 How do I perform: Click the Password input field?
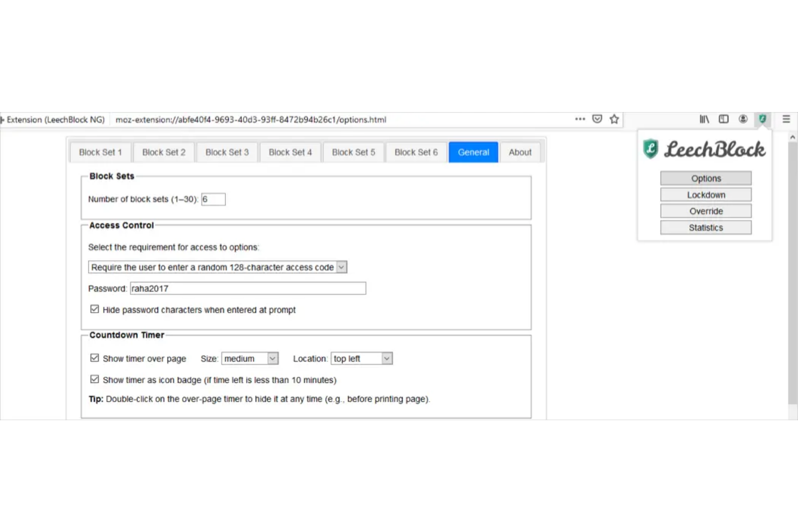point(248,289)
